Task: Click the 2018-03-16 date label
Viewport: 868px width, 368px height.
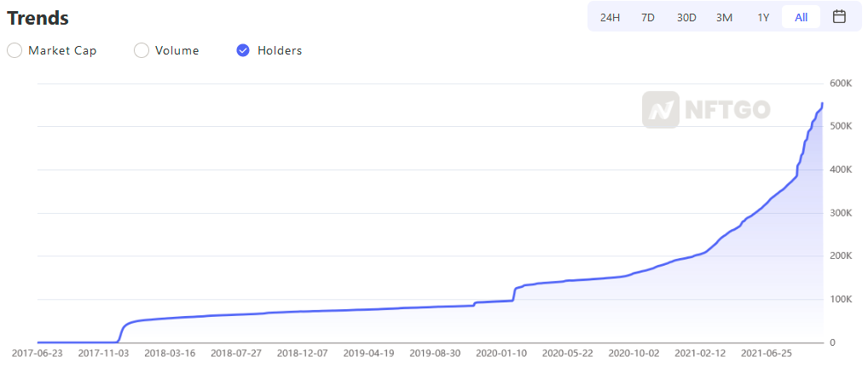Action: tap(170, 353)
